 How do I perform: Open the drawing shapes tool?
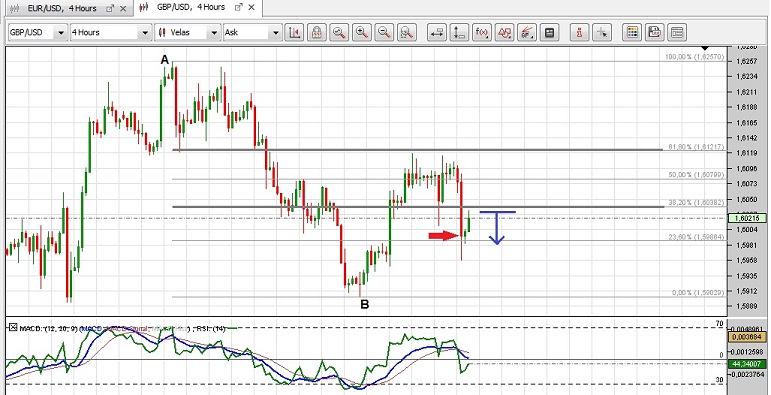504,33
